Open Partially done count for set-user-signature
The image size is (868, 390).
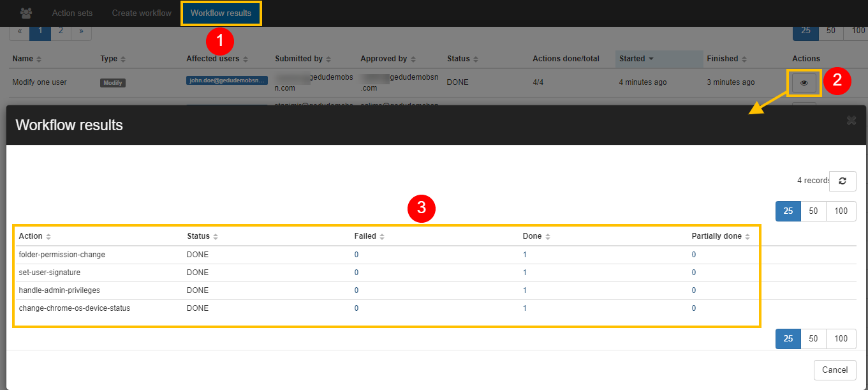click(x=694, y=273)
